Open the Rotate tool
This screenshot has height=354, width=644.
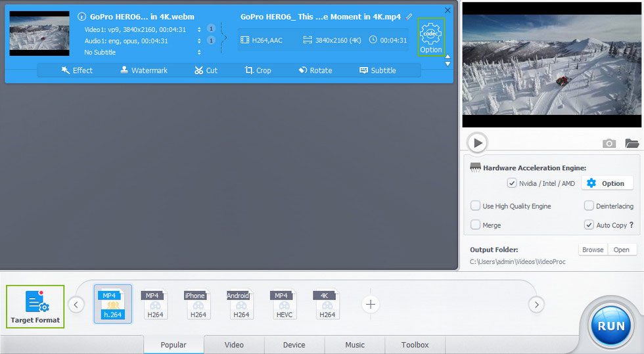[x=315, y=70]
